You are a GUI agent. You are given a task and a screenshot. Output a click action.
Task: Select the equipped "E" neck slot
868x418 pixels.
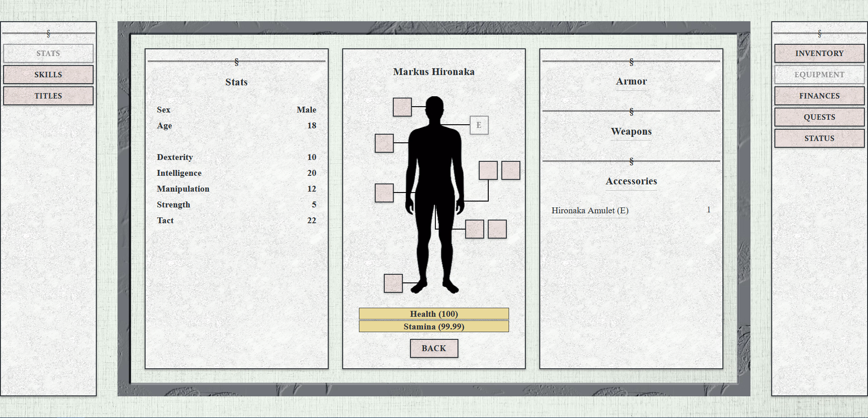click(479, 125)
